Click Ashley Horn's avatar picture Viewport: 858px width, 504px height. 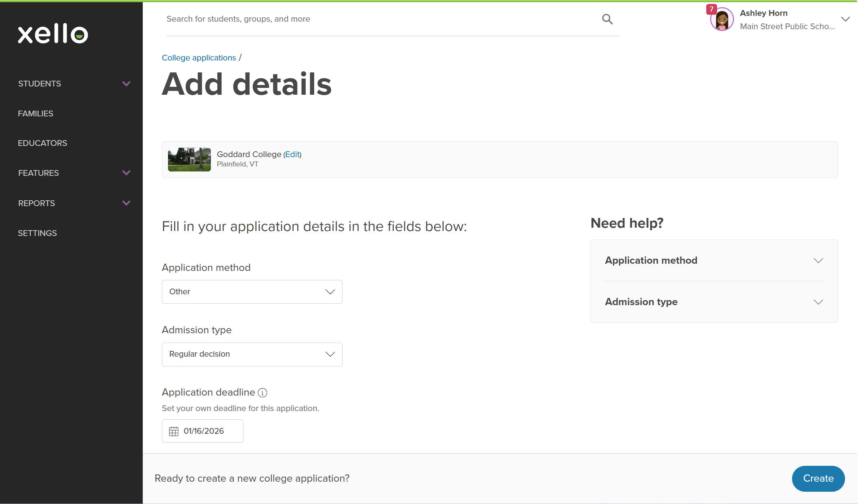pyautogui.click(x=722, y=20)
